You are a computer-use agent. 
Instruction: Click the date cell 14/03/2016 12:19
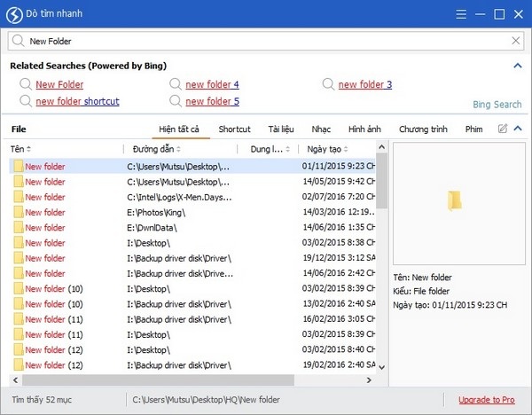click(339, 212)
